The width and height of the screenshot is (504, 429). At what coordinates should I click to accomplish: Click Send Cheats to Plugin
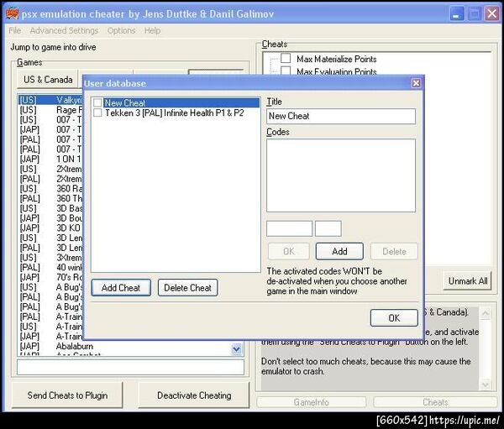(67, 395)
